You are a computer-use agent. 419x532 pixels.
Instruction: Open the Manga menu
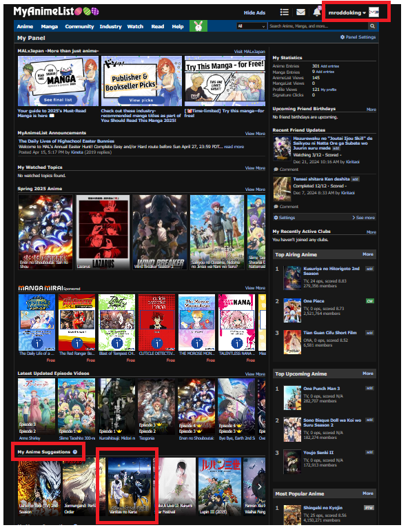click(x=50, y=26)
